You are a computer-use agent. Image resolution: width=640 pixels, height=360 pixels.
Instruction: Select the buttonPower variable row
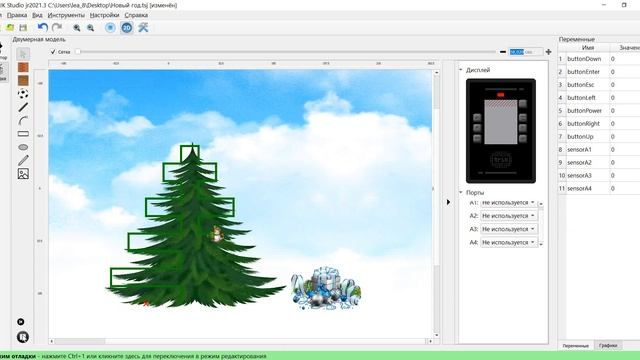pyautogui.click(x=599, y=111)
